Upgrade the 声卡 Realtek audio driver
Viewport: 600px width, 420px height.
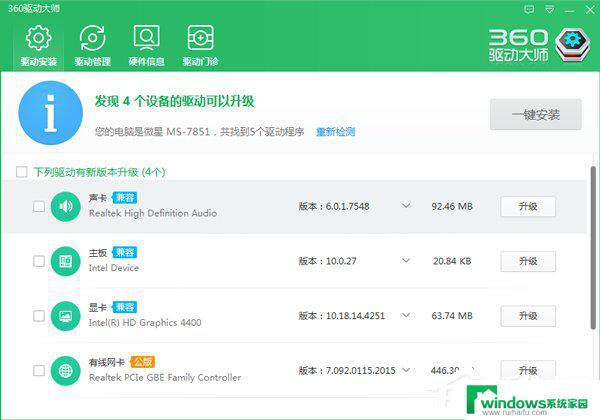tap(528, 207)
